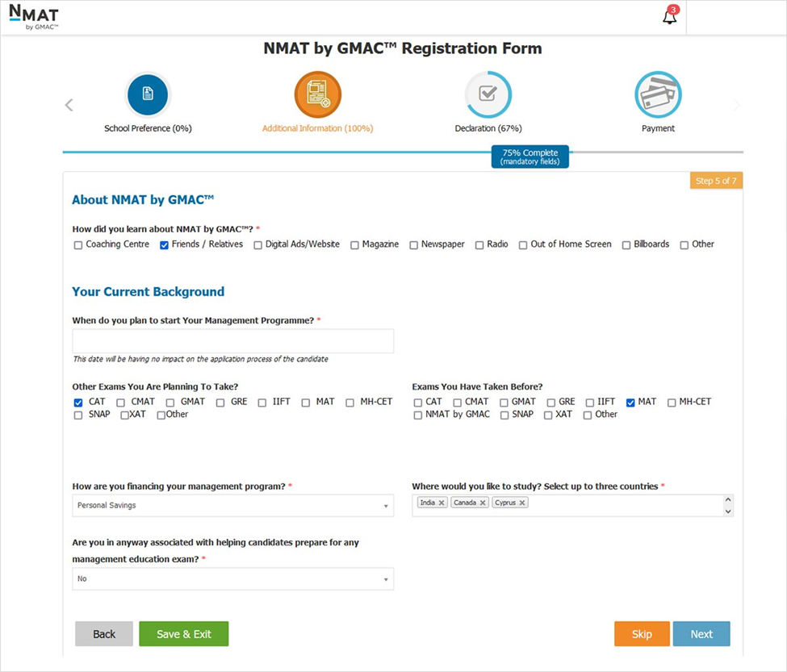The width and height of the screenshot is (787, 672).
Task: Click scroll-up arrow in countries field
Action: [x=728, y=500]
